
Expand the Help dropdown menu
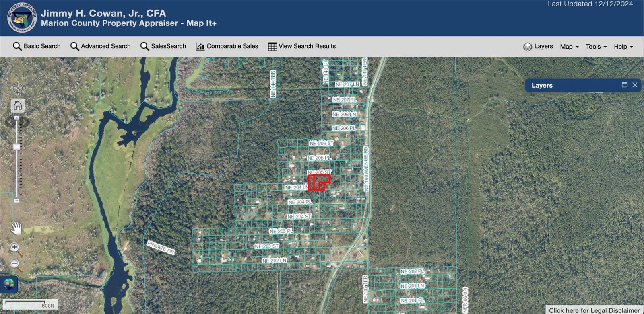pos(623,47)
